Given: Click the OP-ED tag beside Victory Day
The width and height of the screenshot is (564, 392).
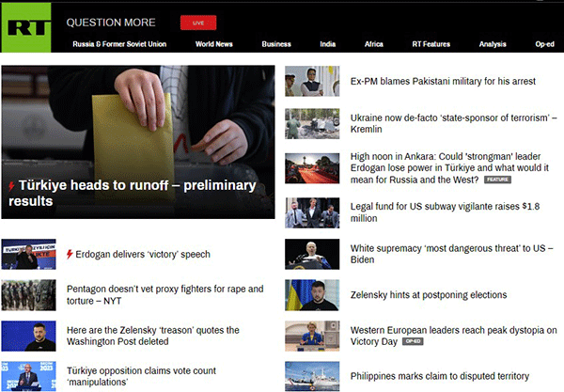Looking at the screenshot, I should [413, 341].
